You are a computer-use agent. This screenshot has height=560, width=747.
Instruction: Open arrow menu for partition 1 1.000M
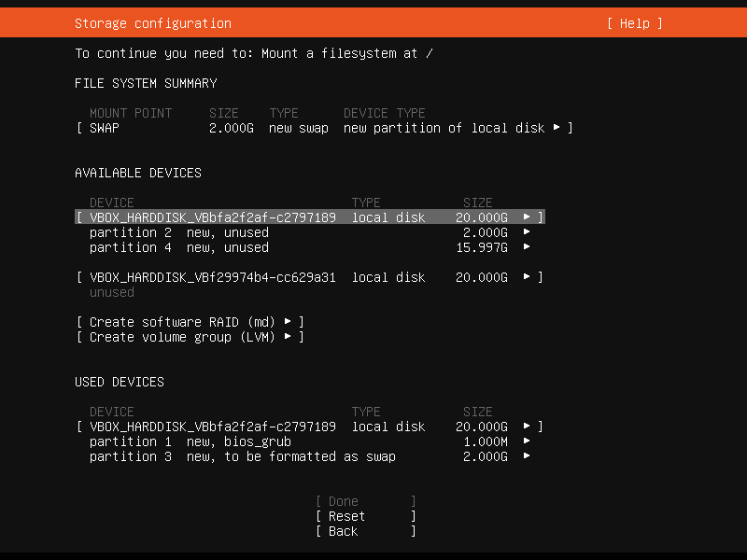point(527,441)
